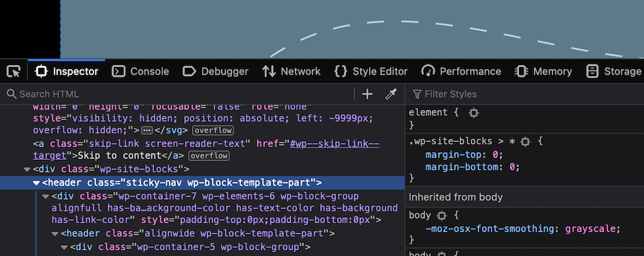Switch to the Inspector tab
This screenshot has width=644, height=256.
[x=67, y=72]
